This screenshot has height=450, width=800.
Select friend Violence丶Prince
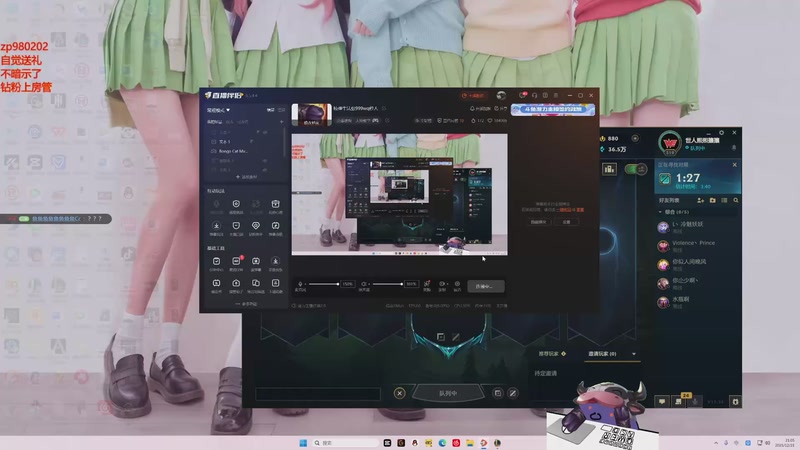[697, 246]
